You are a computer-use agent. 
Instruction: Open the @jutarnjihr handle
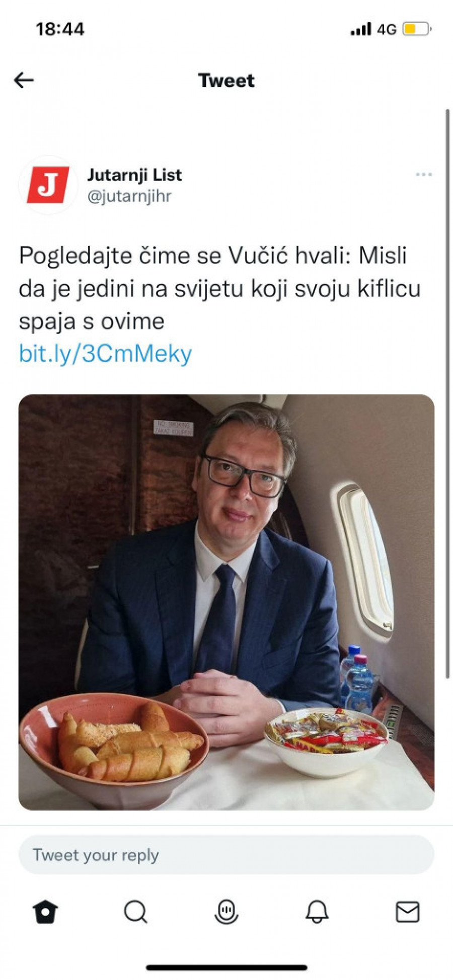[x=129, y=196]
